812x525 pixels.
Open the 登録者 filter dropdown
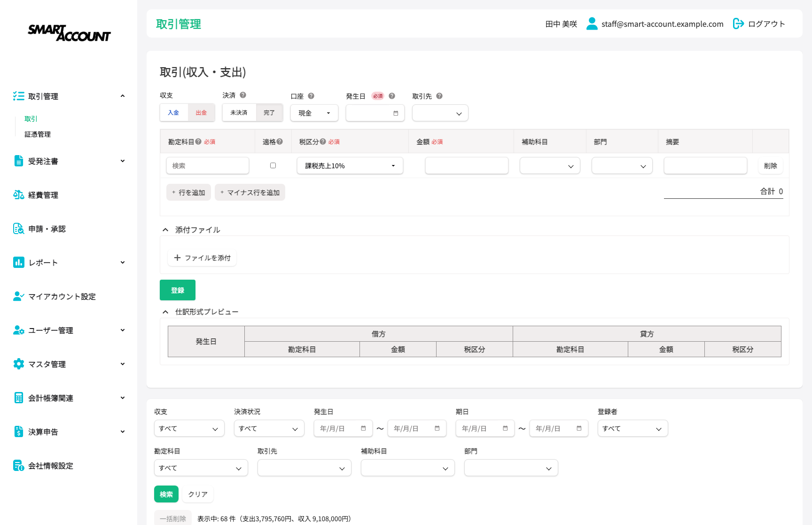coord(633,428)
